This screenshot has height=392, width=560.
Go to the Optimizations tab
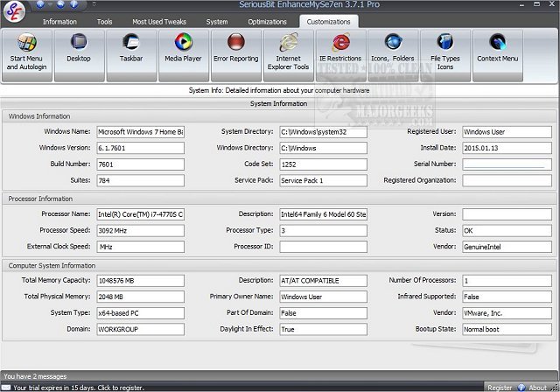coord(267,21)
